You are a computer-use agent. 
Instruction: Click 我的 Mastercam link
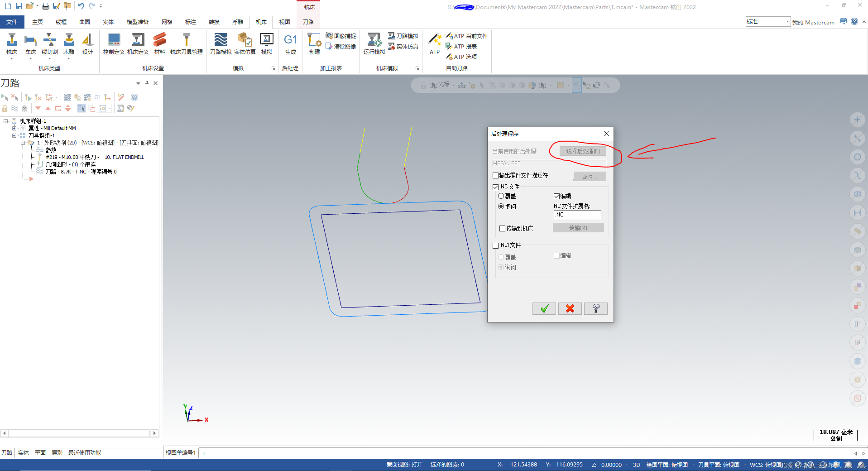(x=813, y=22)
